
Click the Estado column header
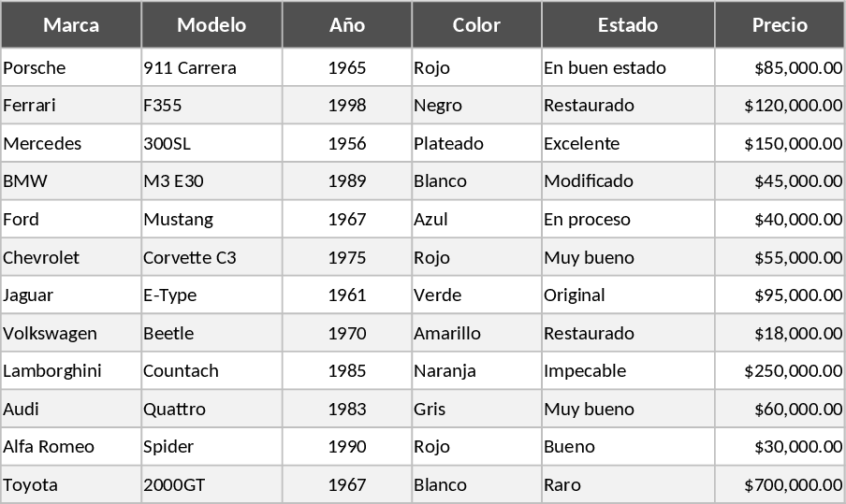(x=628, y=25)
